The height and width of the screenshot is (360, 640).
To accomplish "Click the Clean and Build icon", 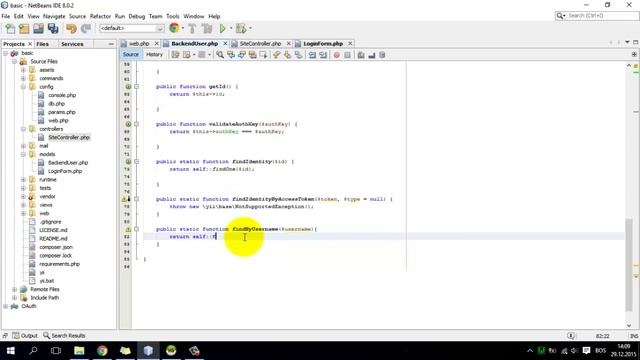I will click(x=207, y=29).
